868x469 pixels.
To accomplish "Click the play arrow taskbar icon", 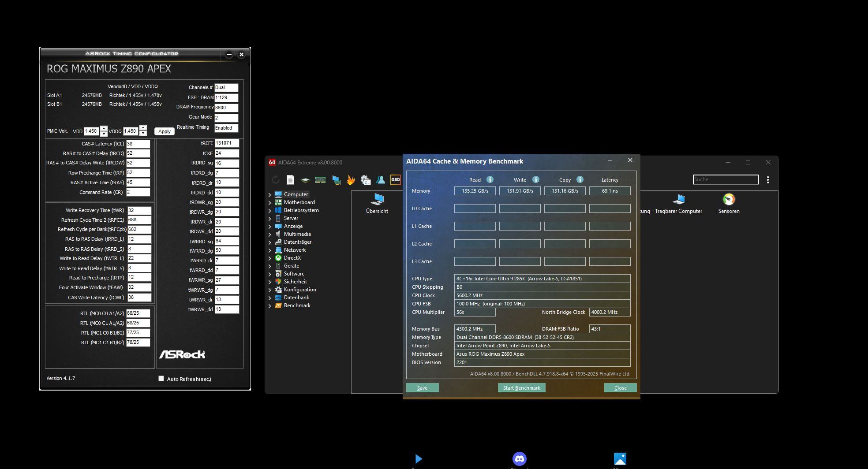I will point(419,459).
